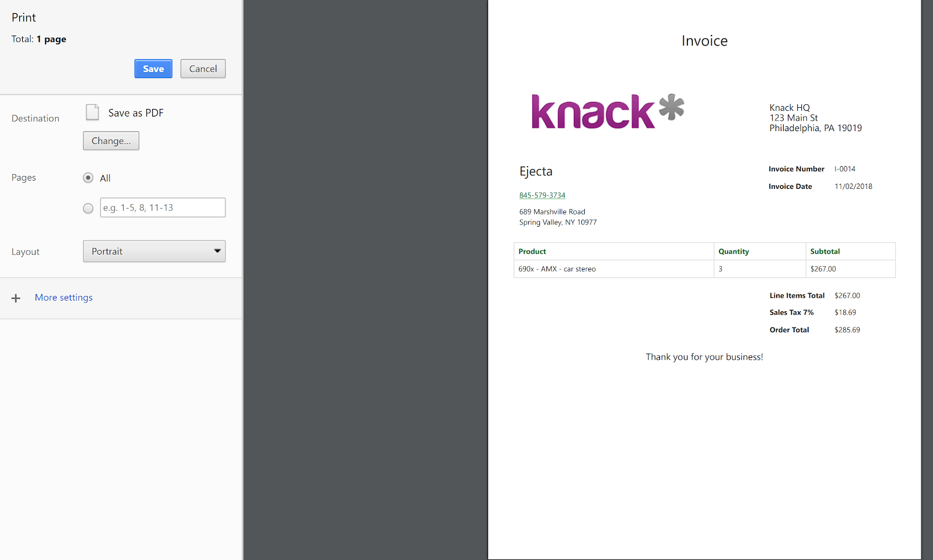Viewport: 933px width, 560px height.
Task: Click the Change... destination button
Action: point(111,140)
